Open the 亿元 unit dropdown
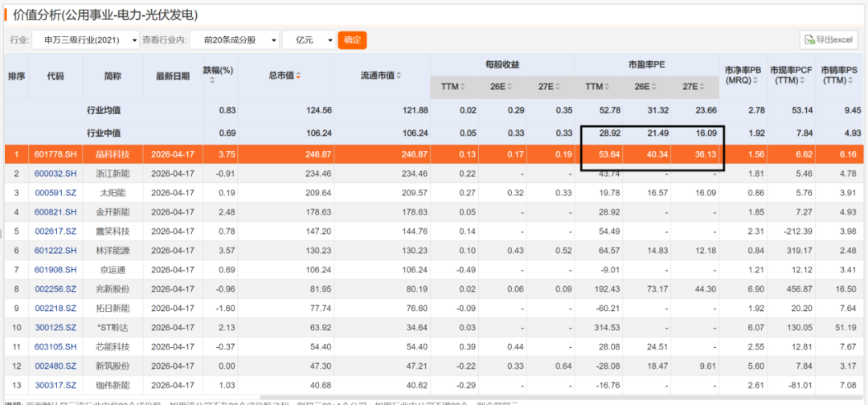This screenshot has height=405, width=868. [x=308, y=40]
